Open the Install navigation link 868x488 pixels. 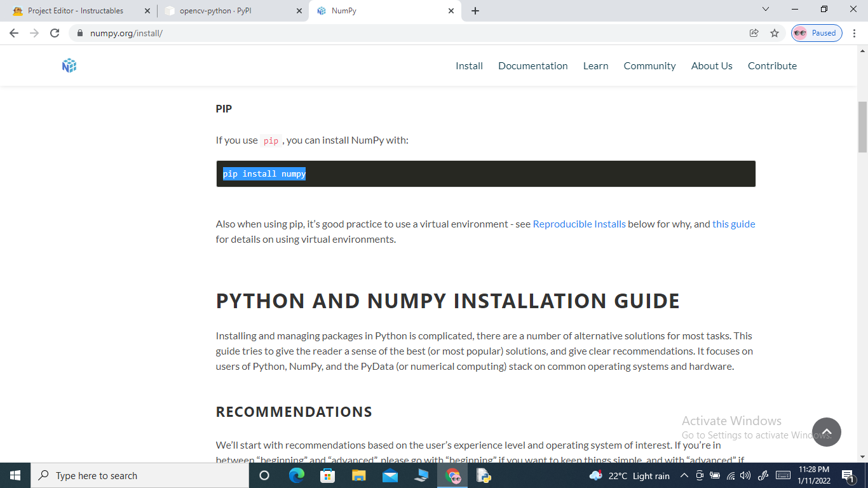coord(469,65)
